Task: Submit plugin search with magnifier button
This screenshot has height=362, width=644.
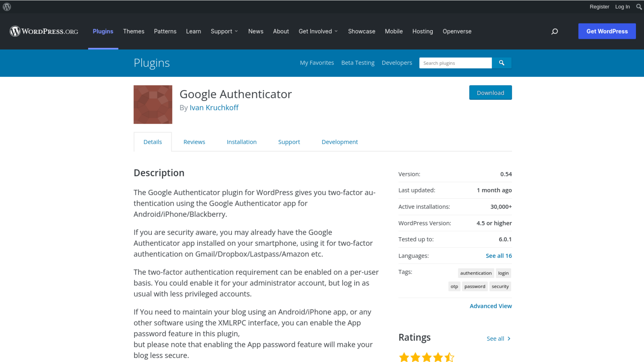Action: [x=501, y=63]
